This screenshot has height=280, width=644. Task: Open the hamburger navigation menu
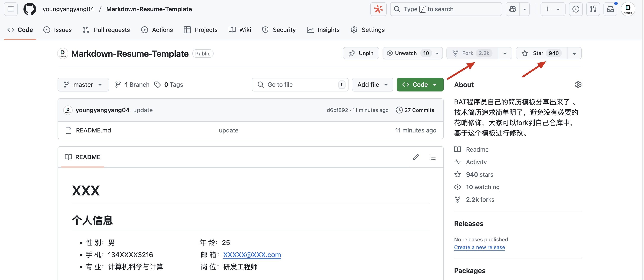click(11, 9)
